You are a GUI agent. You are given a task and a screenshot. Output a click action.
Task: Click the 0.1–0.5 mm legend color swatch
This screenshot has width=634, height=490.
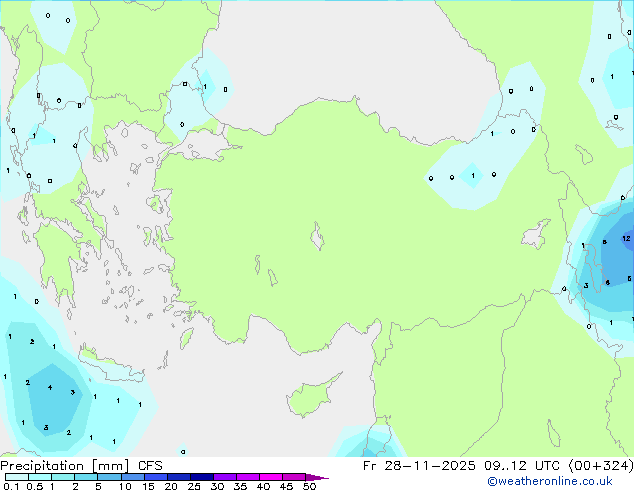(17, 477)
